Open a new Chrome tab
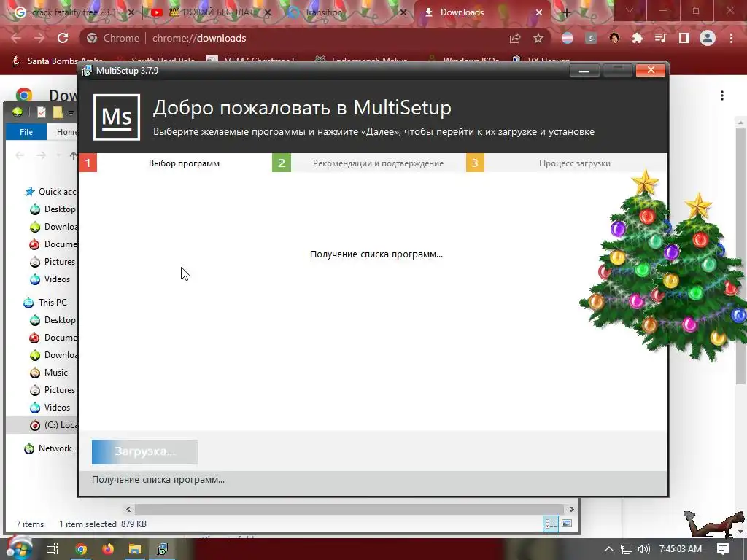Viewport: 747px width, 560px height. point(566,13)
